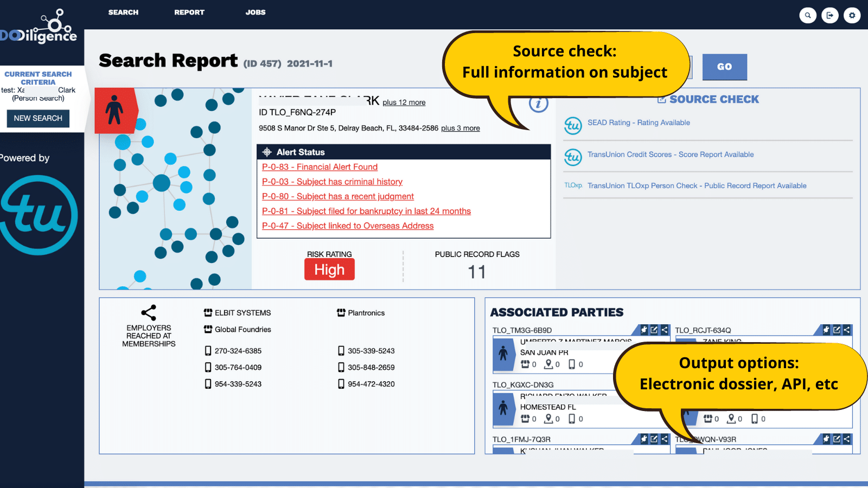Edit the TLO_TM3G-6B9D associated party
The image size is (868, 488).
click(x=654, y=330)
